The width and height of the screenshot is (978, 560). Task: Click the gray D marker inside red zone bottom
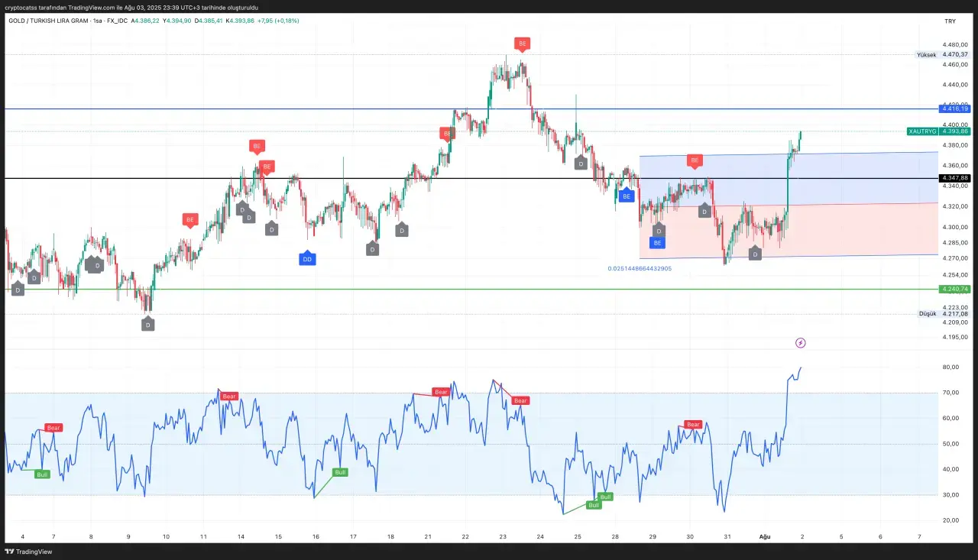(755, 254)
